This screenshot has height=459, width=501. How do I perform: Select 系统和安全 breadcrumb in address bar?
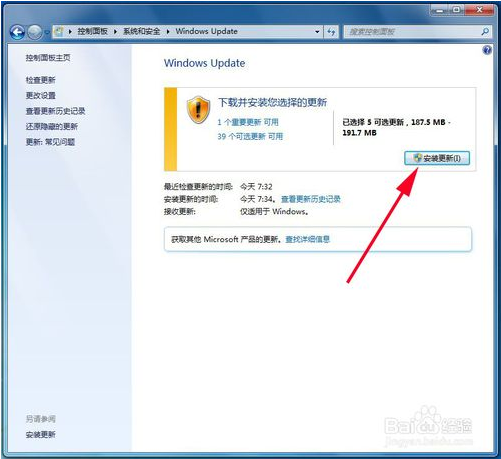(142, 32)
